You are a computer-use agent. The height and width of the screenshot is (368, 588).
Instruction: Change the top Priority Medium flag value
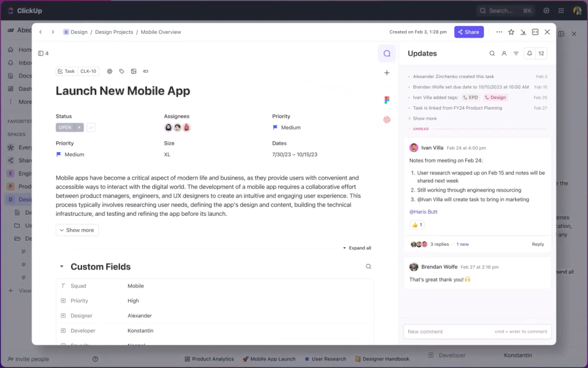(x=287, y=127)
